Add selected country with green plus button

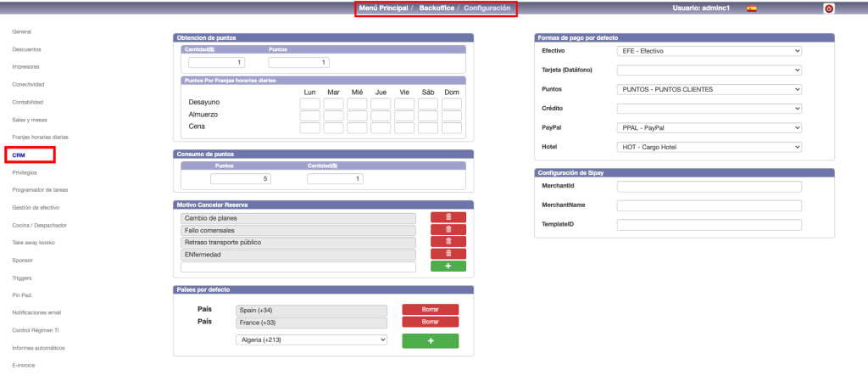coord(430,340)
